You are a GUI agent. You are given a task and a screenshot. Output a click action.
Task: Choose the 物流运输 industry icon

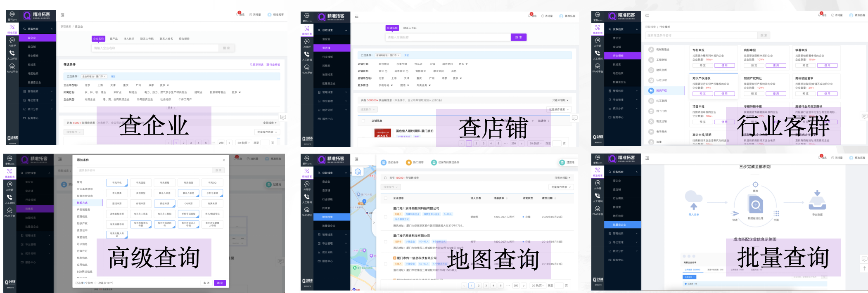(651, 121)
